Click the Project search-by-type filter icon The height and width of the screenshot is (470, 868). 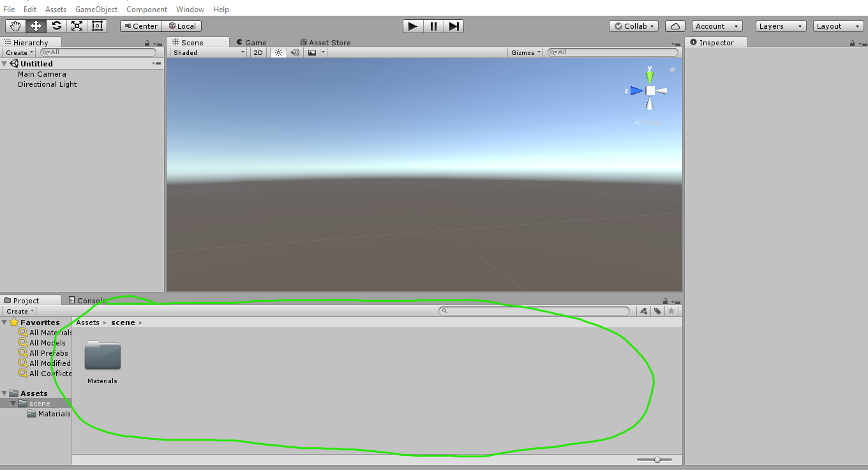point(643,311)
